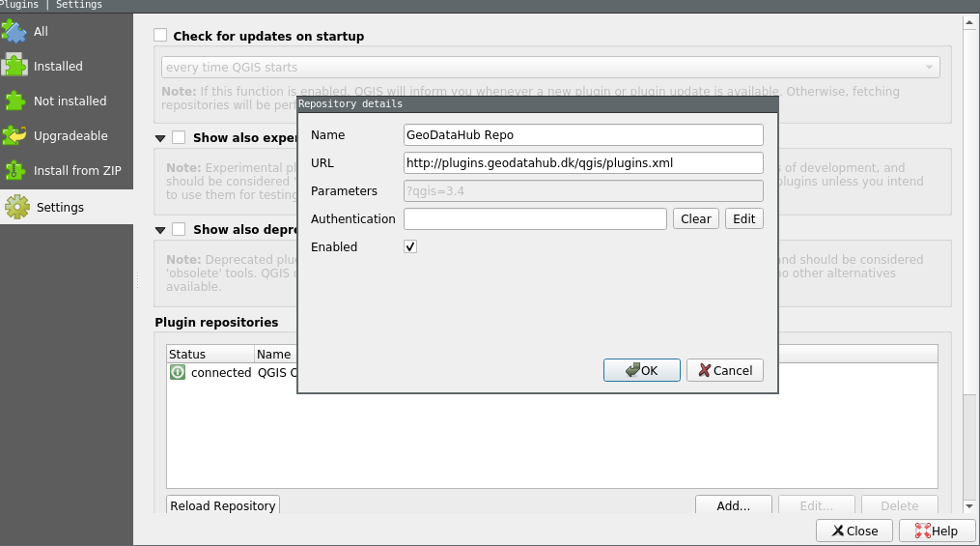Click the Authentication input field

pyautogui.click(x=535, y=219)
